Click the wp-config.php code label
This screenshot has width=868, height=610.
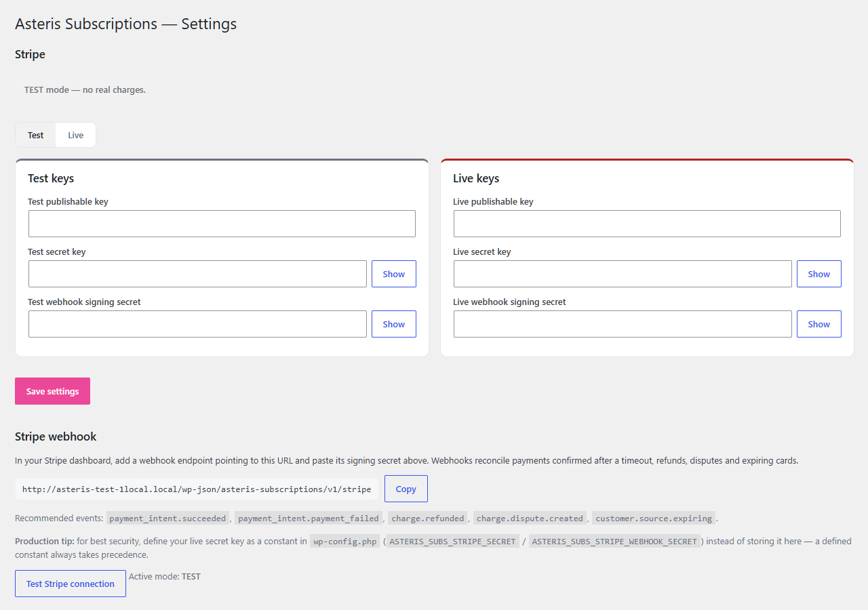coord(345,542)
